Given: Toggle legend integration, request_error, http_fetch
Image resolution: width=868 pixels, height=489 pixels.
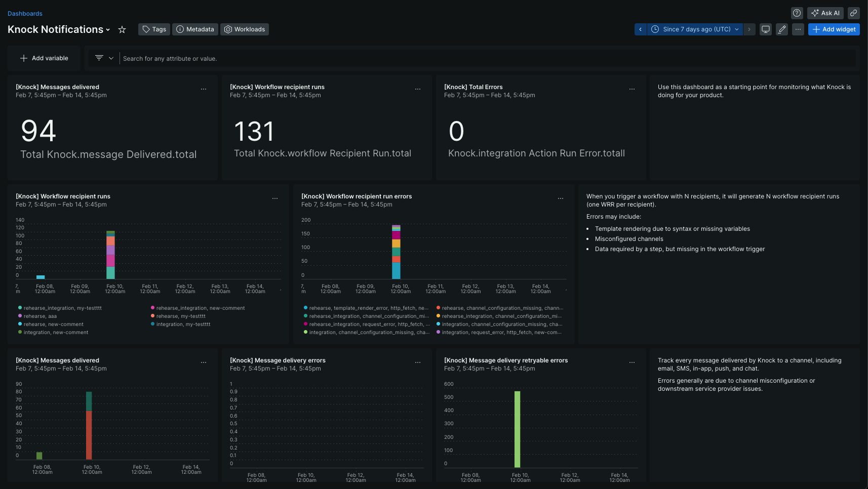Looking at the screenshot, I should [499, 332].
